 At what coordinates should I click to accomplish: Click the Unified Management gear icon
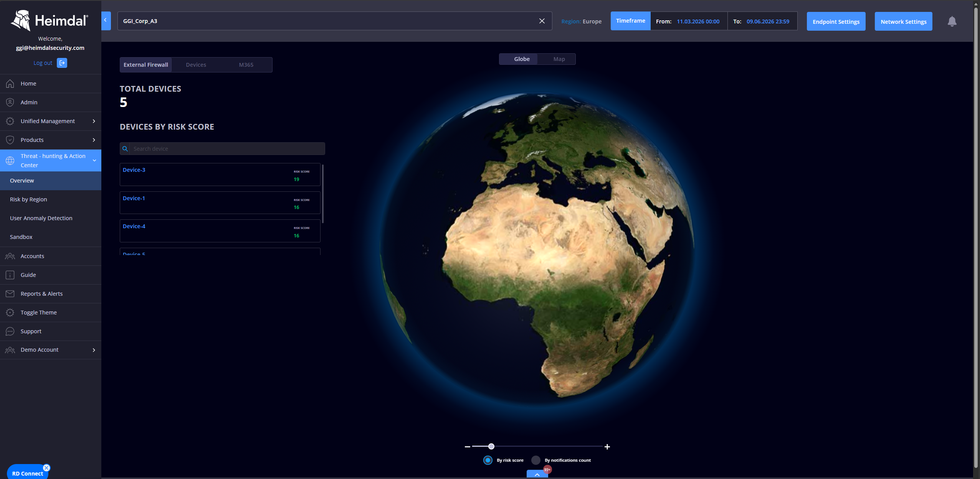(10, 121)
